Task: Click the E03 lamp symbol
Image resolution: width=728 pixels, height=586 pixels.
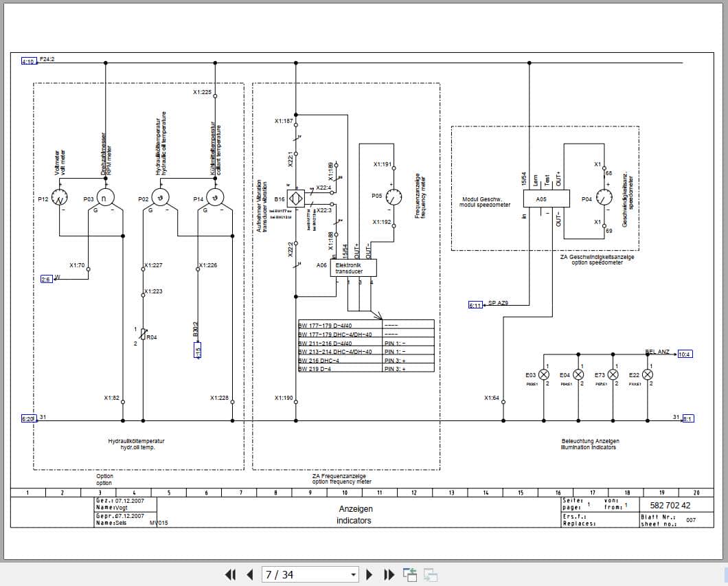Action: coord(544,374)
